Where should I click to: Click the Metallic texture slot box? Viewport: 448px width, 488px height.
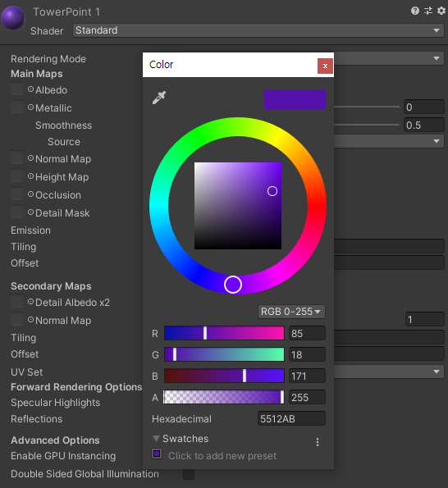click(17, 107)
